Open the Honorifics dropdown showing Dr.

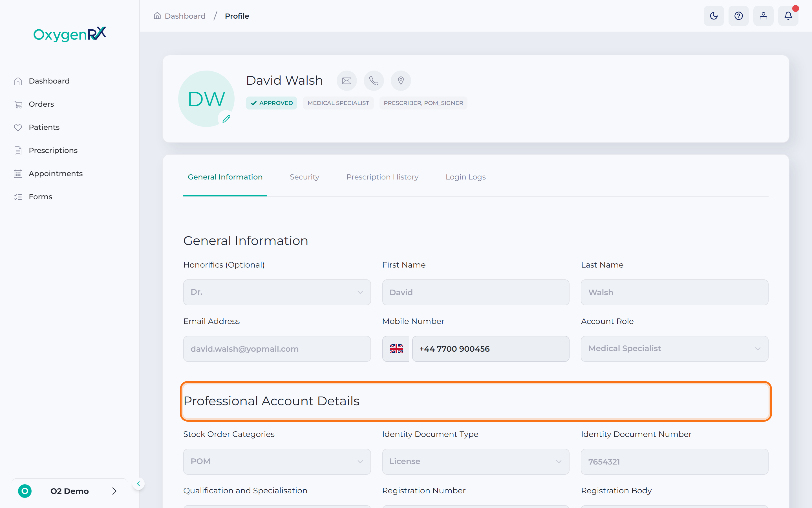(277, 292)
